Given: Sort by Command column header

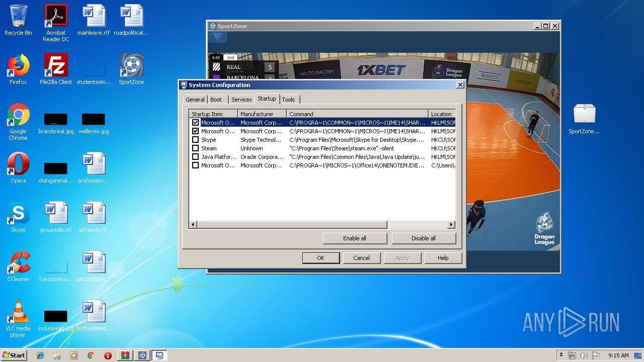Looking at the screenshot, I should (357, 114).
